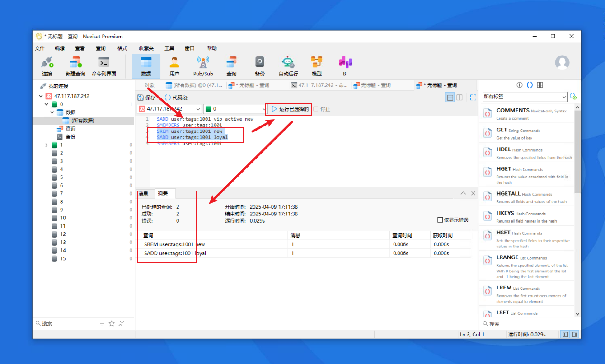This screenshot has width=605, height=364.
Task: Select 我的连接 root item
Action: tap(58, 86)
